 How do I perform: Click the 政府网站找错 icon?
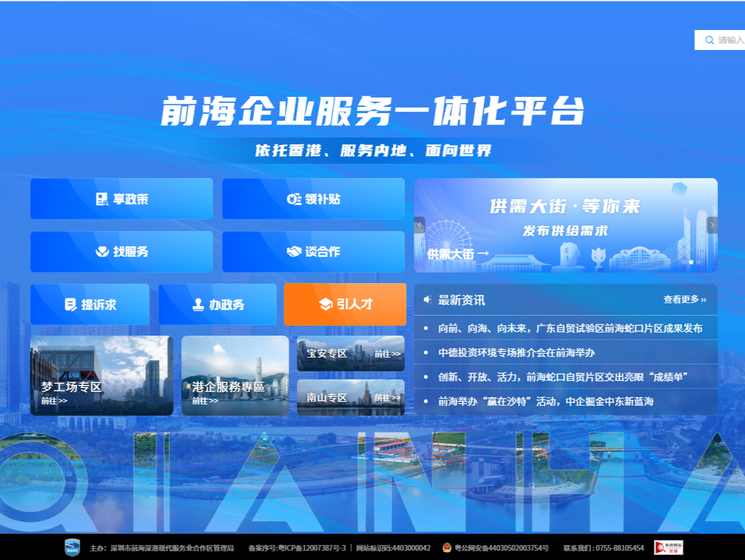point(669,547)
